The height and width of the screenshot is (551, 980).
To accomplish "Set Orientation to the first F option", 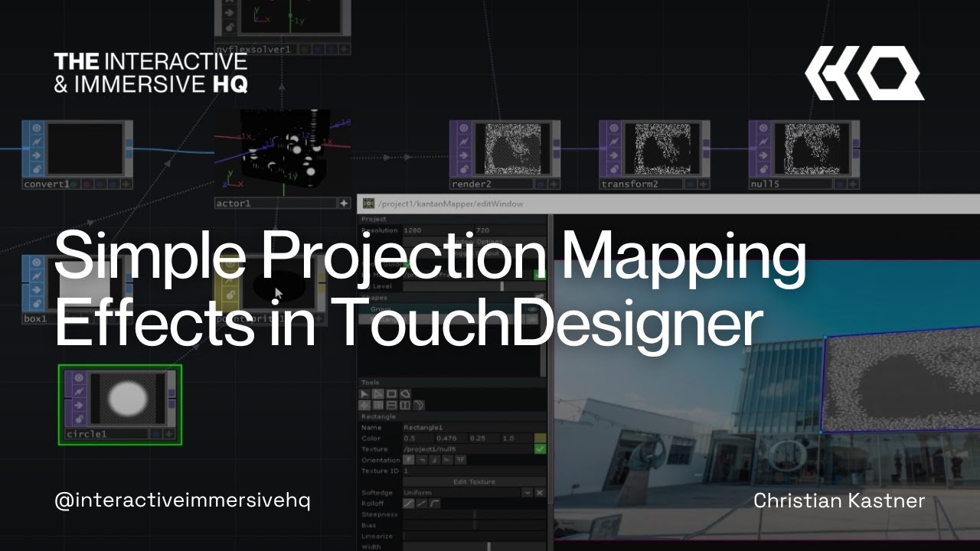I will click(x=409, y=460).
